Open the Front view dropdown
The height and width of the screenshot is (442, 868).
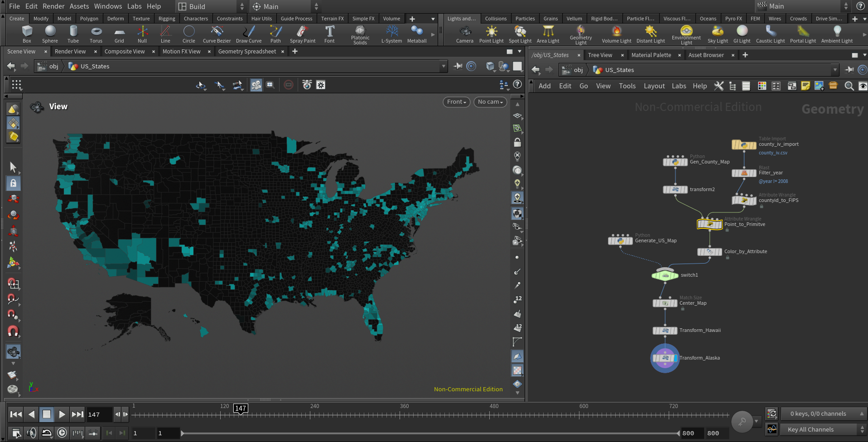tap(456, 102)
